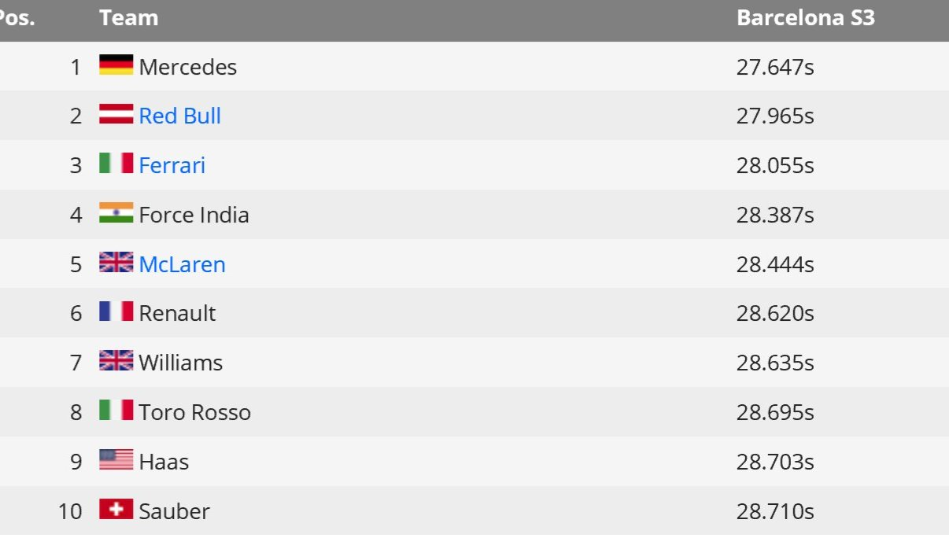Click the 28.710s time for Sauber

(775, 511)
